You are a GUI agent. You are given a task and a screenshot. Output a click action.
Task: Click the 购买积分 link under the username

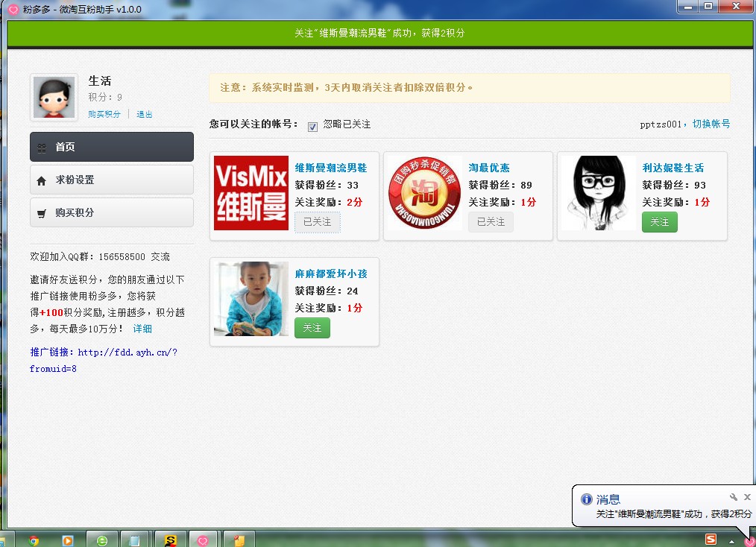coord(104,114)
